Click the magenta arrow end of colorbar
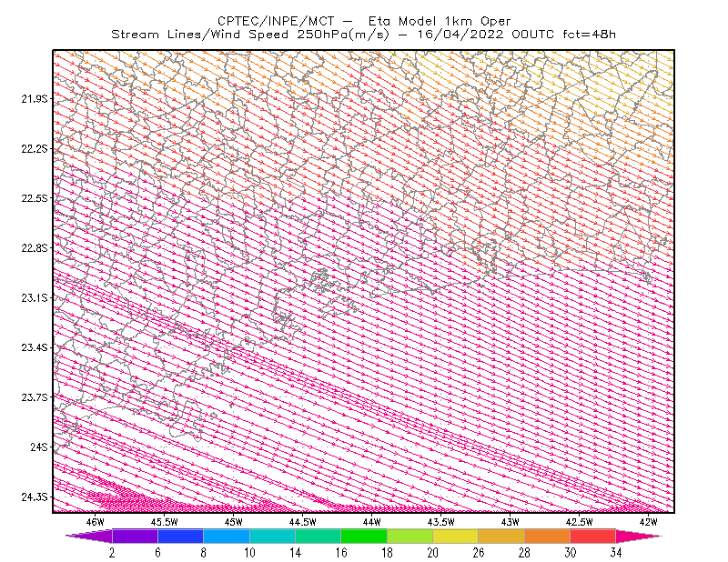728x562 pixels. point(639,536)
